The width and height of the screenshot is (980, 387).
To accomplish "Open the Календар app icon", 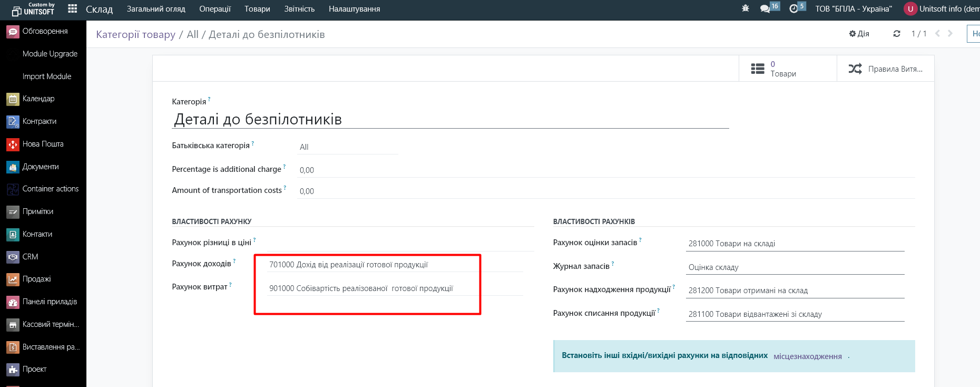I will (x=13, y=99).
